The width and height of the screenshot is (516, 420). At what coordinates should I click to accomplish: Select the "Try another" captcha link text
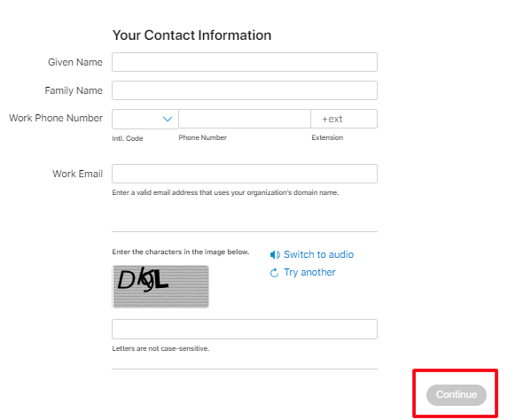(x=309, y=272)
